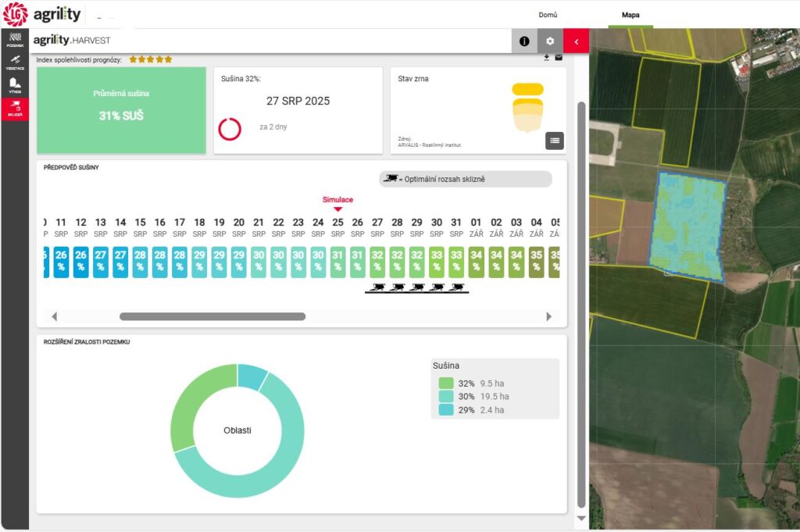The width and height of the screenshot is (800, 532).
Task: Open list view in Stav zrna card
Action: tap(554, 141)
